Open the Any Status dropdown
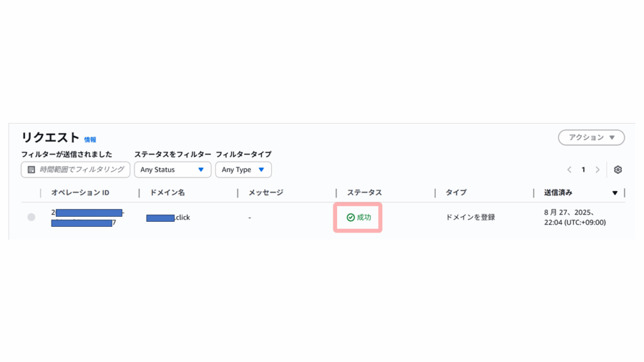 [172, 170]
